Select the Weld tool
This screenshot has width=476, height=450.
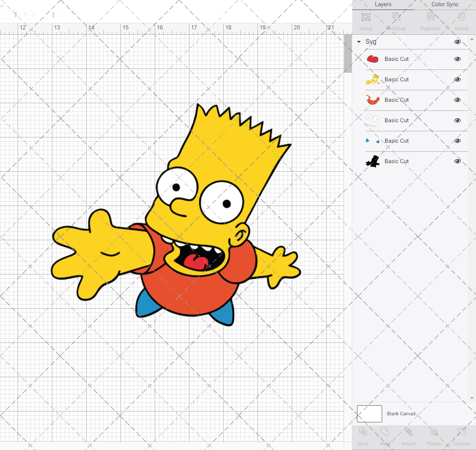[385, 432]
